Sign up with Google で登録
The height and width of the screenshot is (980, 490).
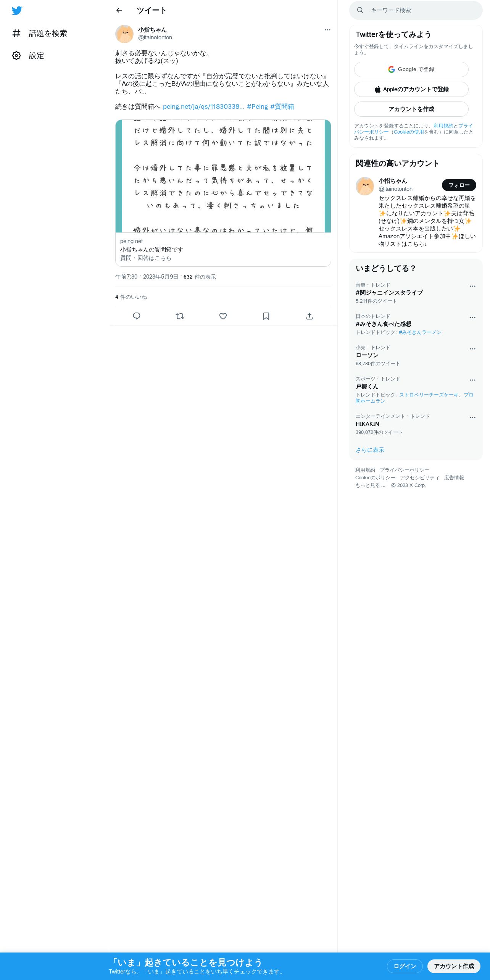click(411, 69)
